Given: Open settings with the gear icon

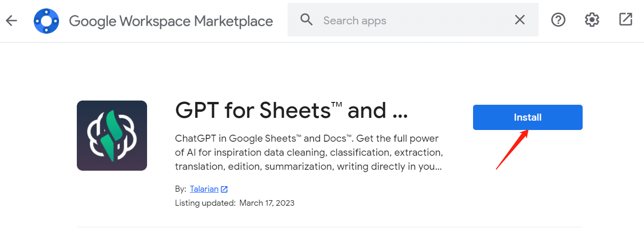Looking at the screenshot, I should point(592,20).
